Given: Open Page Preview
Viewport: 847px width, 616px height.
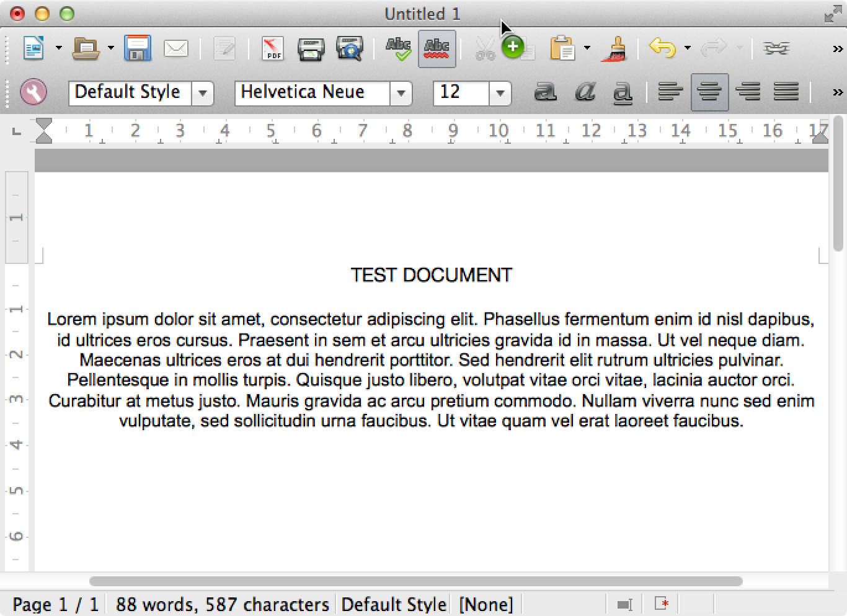Looking at the screenshot, I should [x=350, y=48].
